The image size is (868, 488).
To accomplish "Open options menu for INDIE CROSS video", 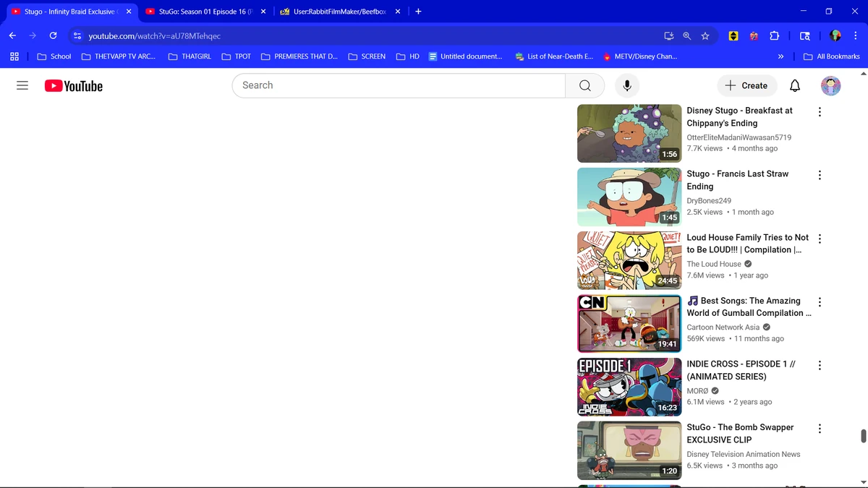I will coord(820,365).
